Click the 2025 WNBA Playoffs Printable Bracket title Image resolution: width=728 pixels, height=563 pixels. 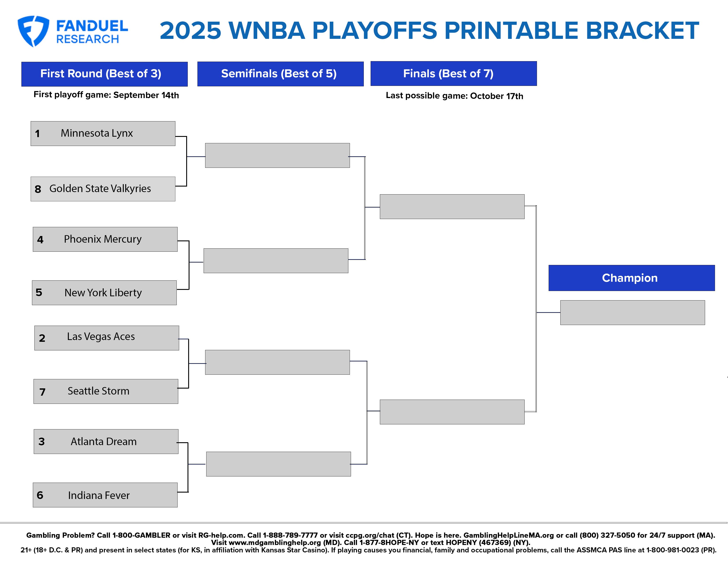click(x=429, y=31)
